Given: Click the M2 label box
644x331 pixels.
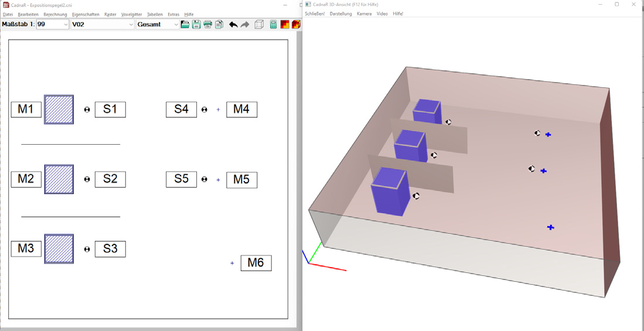Looking at the screenshot, I should [26, 179].
